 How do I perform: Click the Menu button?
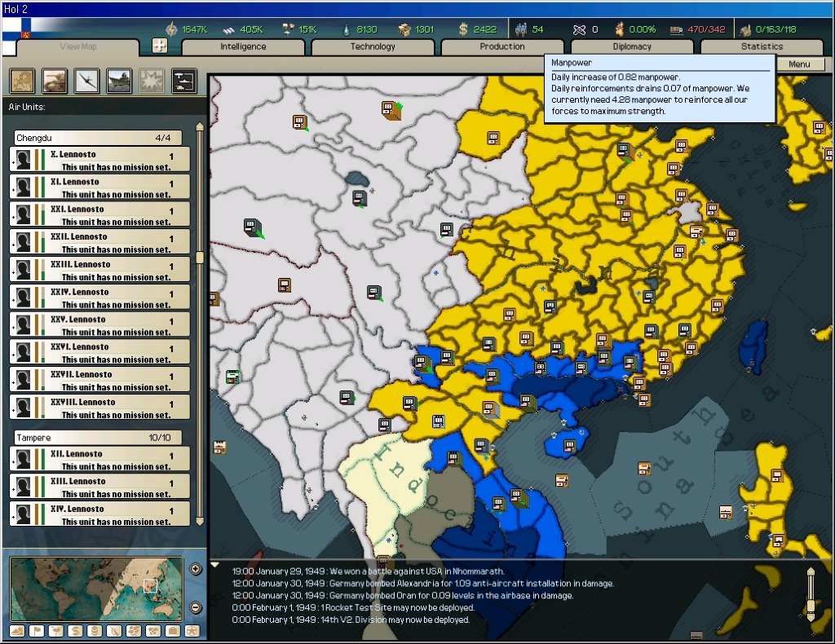[x=799, y=64]
